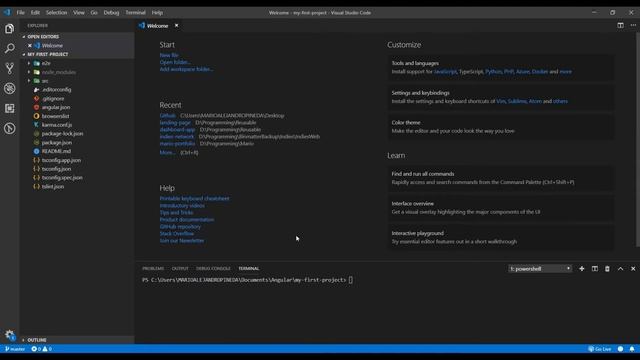Select the Welcome editor tab
This screenshot has height=360, width=640.
pyautogui.click(x=157, y=25)
